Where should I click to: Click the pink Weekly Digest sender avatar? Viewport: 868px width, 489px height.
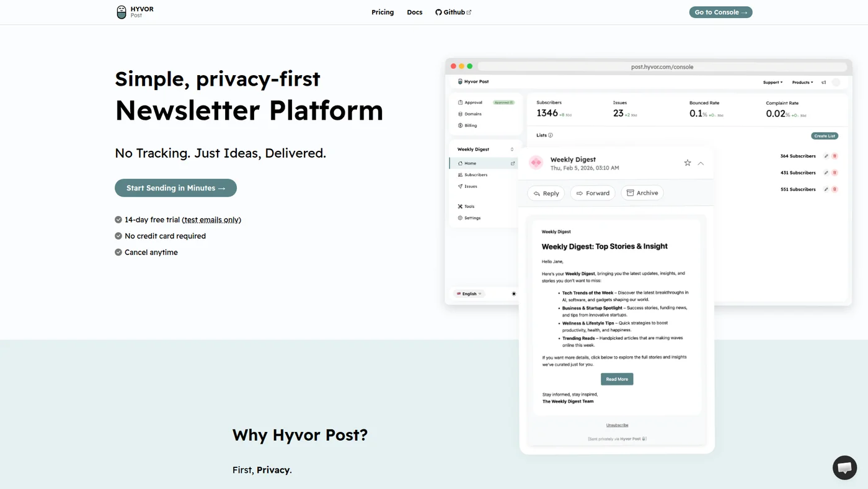(x=536, y=163)
